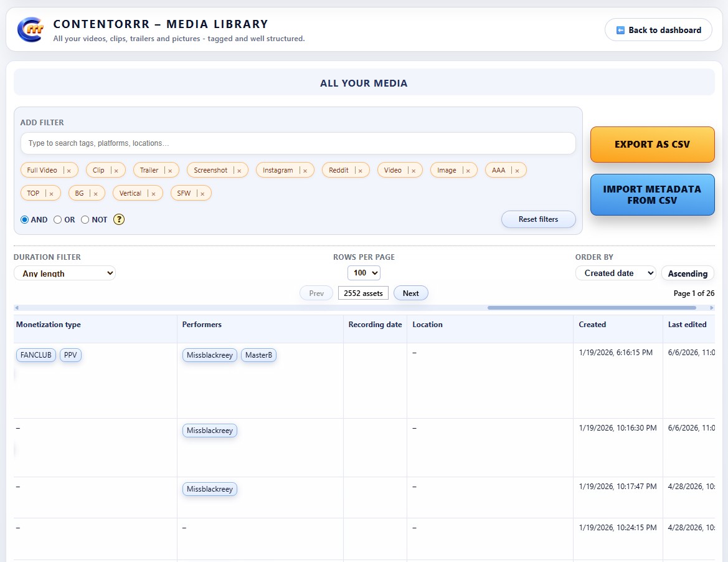728x562 pixels.
Task: Click Missblackreey tag in first row
Action: point(210,355)
